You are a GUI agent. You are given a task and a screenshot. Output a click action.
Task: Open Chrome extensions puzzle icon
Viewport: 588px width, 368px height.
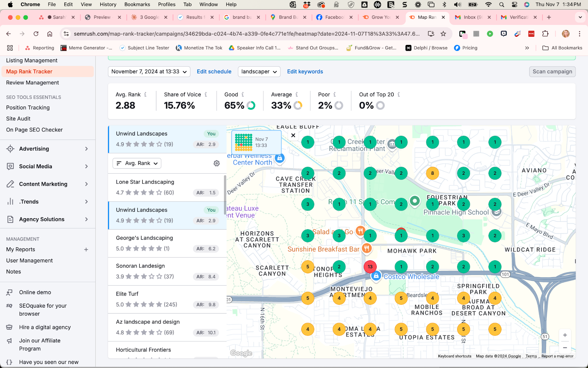click(x=545, y=34)
